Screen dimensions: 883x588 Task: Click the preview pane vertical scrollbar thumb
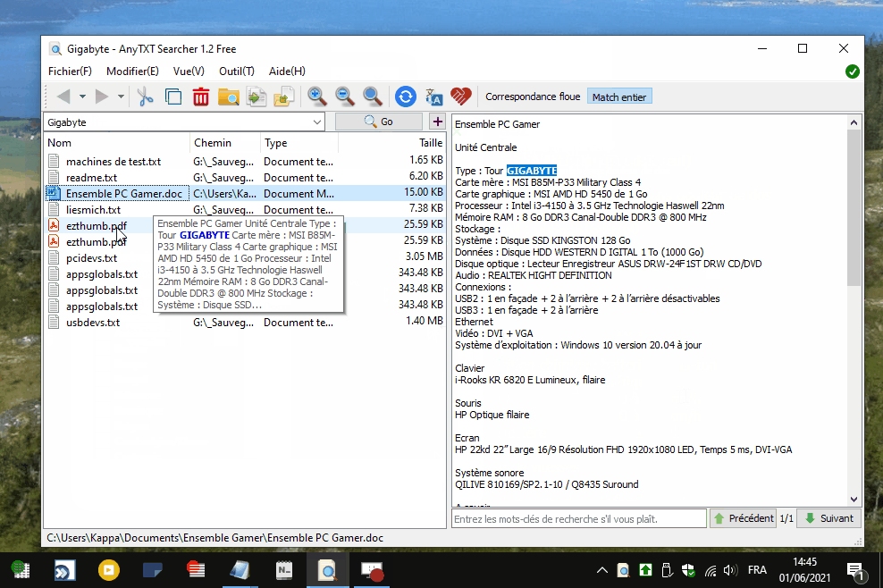point(854,207)
